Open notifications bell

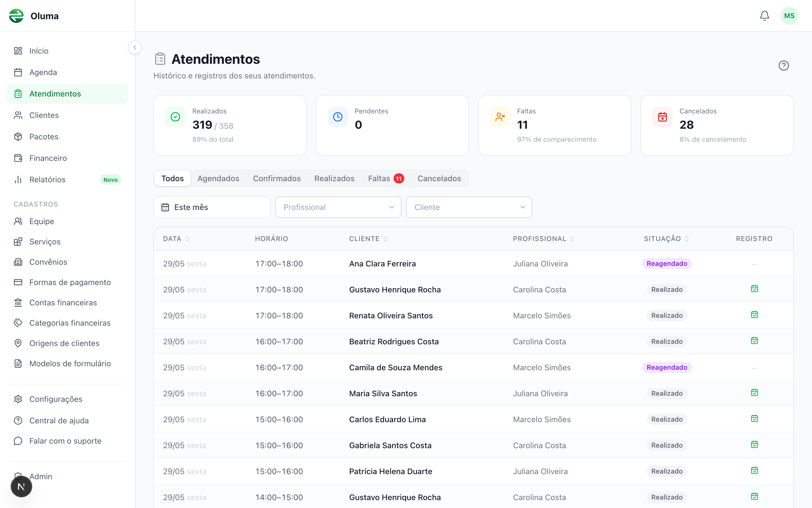tap(764, 16)
